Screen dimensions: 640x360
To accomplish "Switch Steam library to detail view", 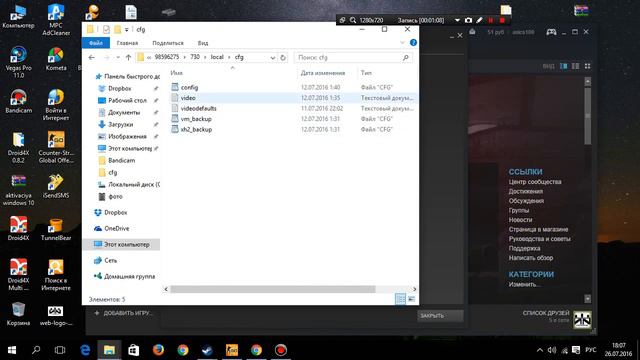I will coord(564,66).
